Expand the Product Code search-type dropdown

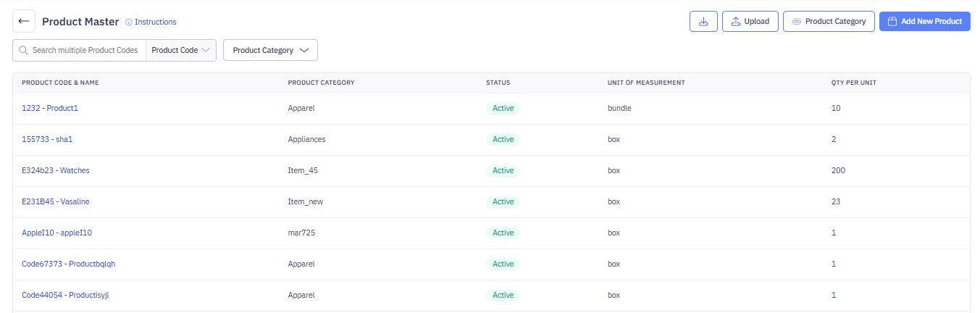181,51
